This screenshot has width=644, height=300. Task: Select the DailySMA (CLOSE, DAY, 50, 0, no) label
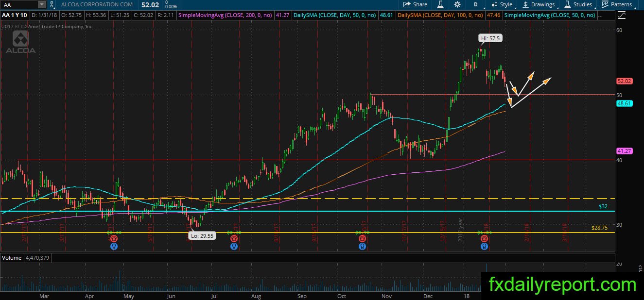point(334,16)
